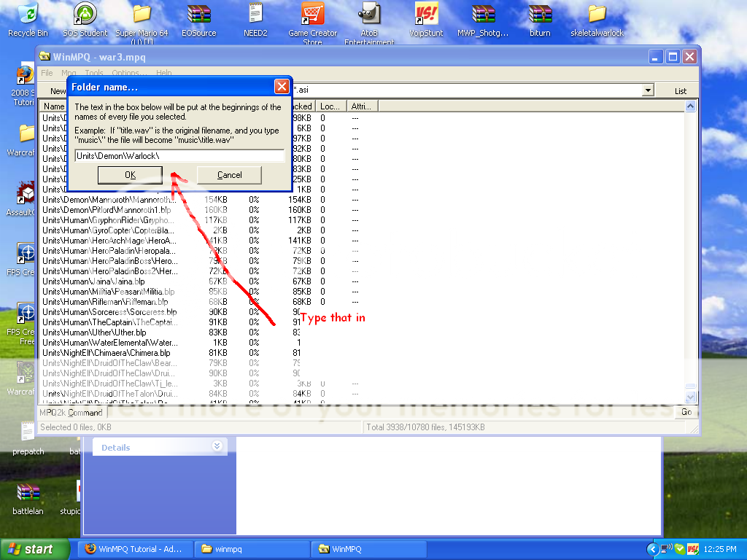Screen dimensions: 747x560
Task: Sort file list by Name column header
Action: (54, 106)
